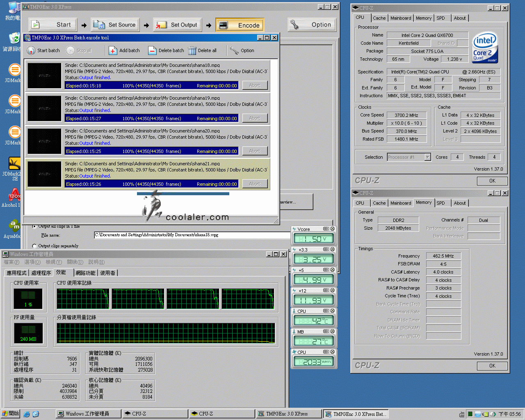
Task: Open the 檔案(F) menu in Task Manager
Action: pyautogui.click(x=11, y=262)
